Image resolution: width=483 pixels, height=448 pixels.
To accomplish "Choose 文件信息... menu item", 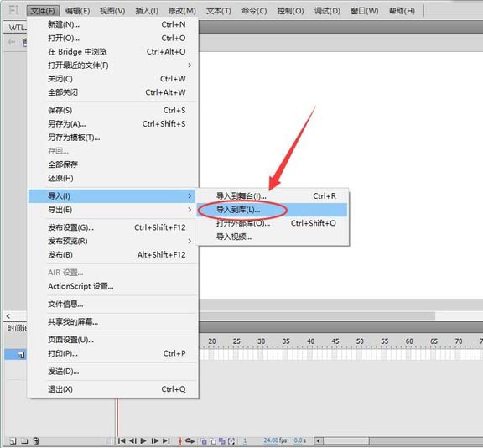I will tap(112, 304).
